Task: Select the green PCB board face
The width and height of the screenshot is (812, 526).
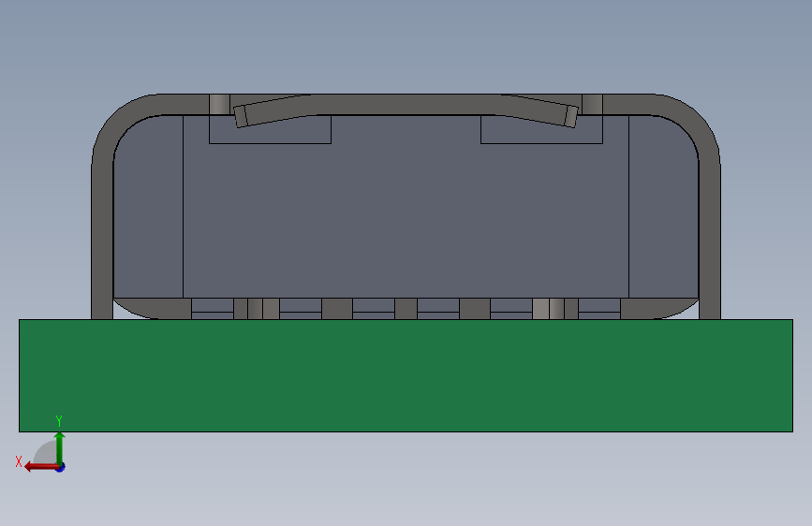Action: coord(406,375)
